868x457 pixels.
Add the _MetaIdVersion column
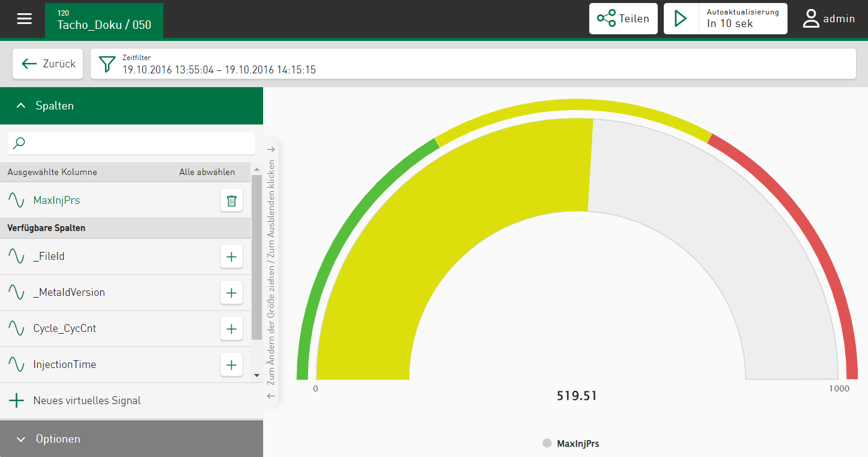coord(231,293)
